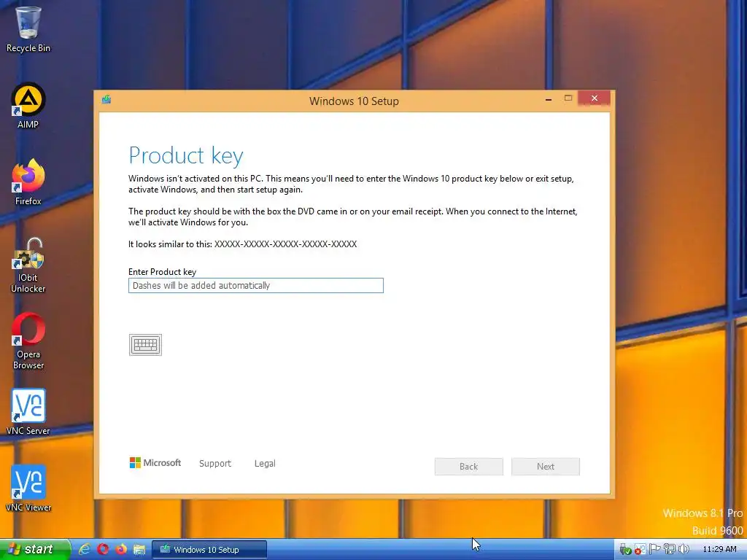This screenshot has height=560, width=747.
Task: Launch Firefox from the quick launch bar
Action: point(121,549)
